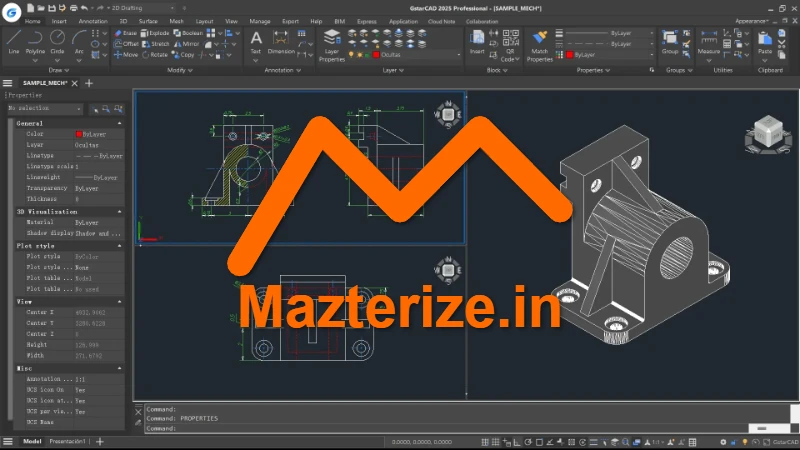Click the Stretch tool
Viewport: 800px width, 450px height.
[156, 44]
